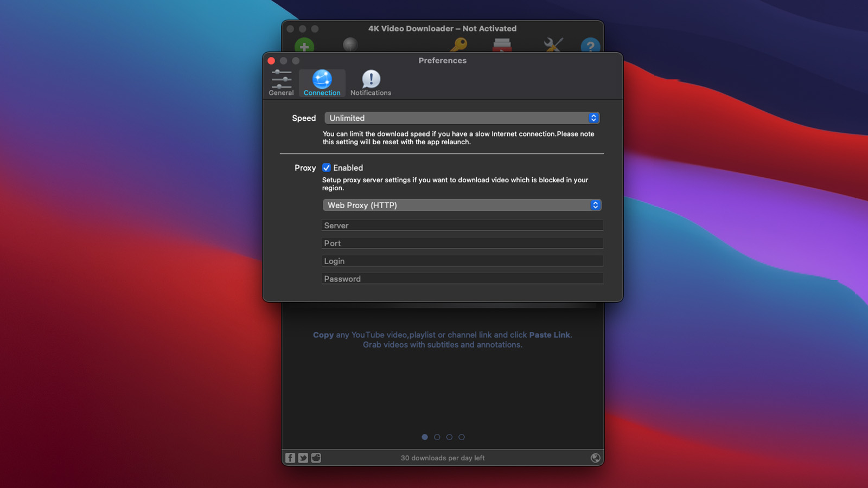The height and width of the screenshot is (488, 868).
Task: Select the second page indicator dot
Action: pos(437,437)
